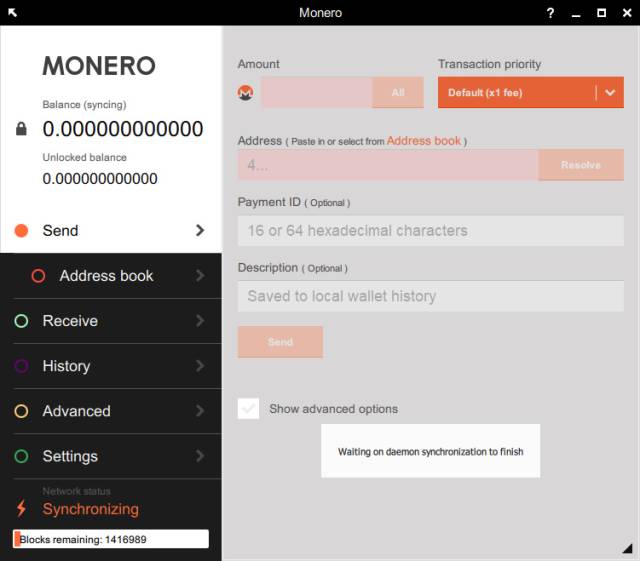Click the chevron on the Address book row
This screenshot has width=640, height=561.
coord(200,276)
